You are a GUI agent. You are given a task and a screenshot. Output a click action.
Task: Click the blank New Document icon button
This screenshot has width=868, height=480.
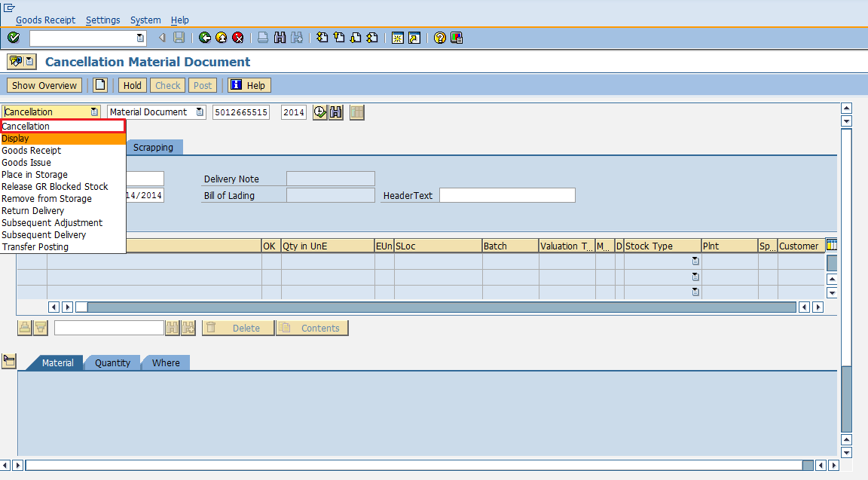100,85
